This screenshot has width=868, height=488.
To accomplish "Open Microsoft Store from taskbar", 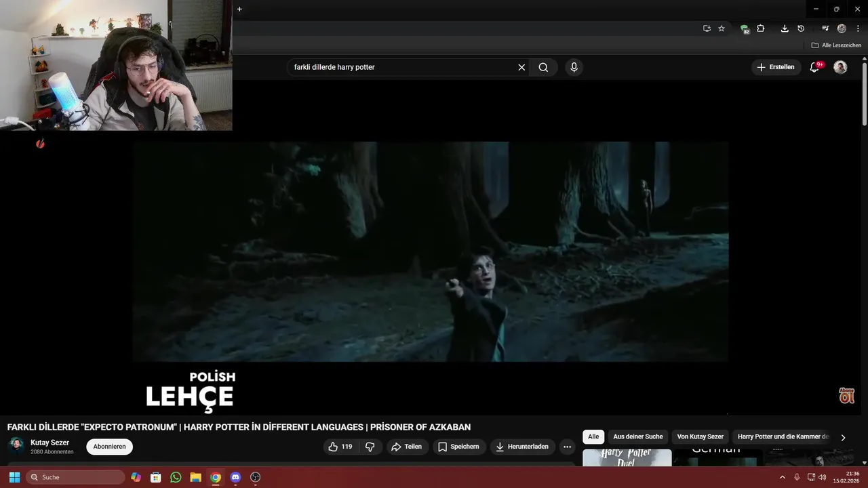I will click(x=156, y=477).
